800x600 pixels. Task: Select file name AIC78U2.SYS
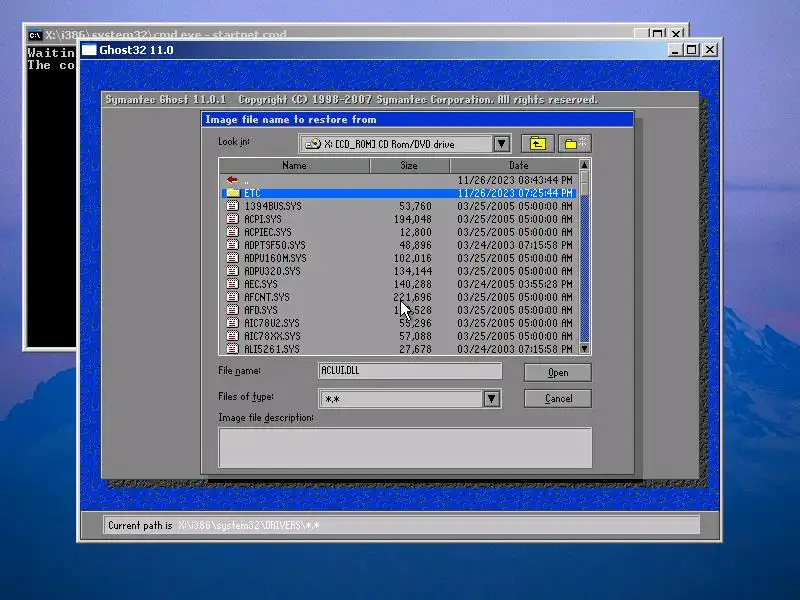pyautogui.click(x=272, y=323)
